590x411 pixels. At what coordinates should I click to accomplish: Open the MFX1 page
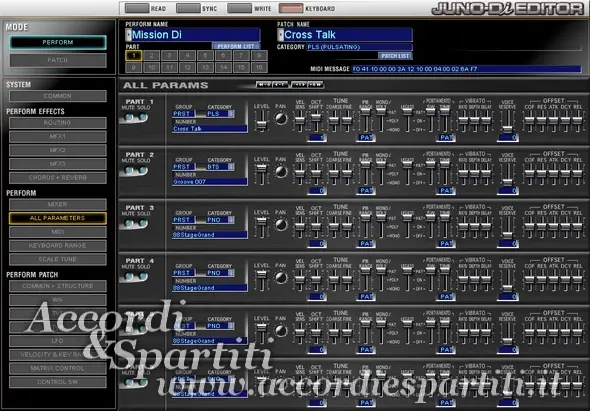(x=58, y=137)
